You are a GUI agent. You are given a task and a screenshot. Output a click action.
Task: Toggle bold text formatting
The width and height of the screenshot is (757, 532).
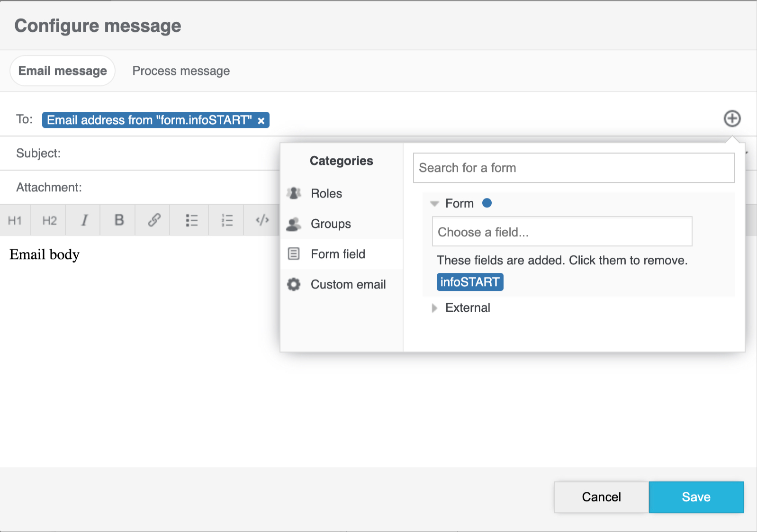pyautogui.click(x=119, y=220)
